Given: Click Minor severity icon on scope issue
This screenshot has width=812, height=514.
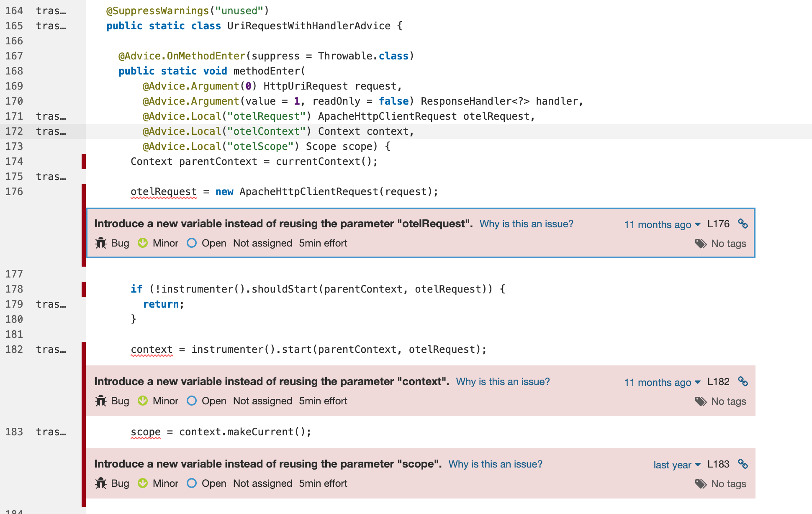Looking at the screenshot, I should (x=143, y=483).
